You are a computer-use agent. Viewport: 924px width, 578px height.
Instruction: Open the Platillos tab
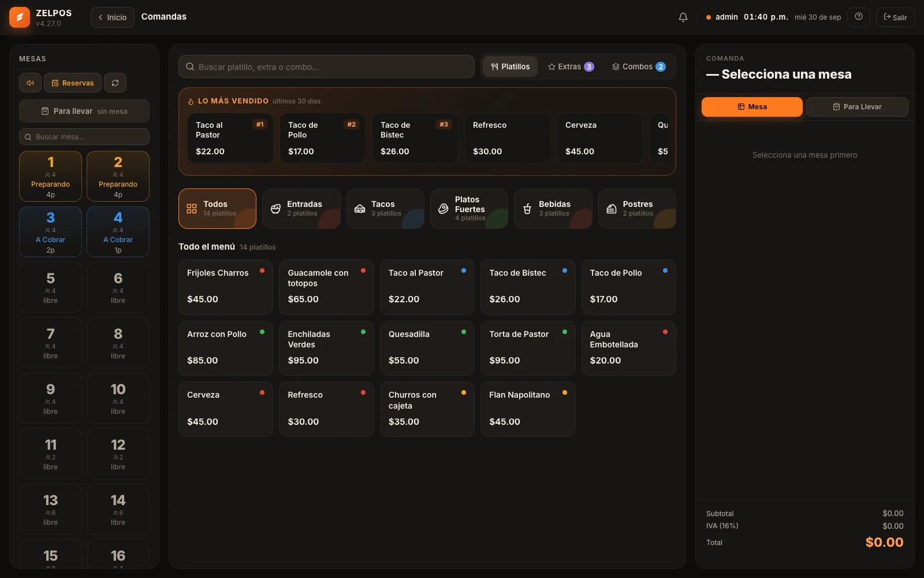click(x=511, y=67)
